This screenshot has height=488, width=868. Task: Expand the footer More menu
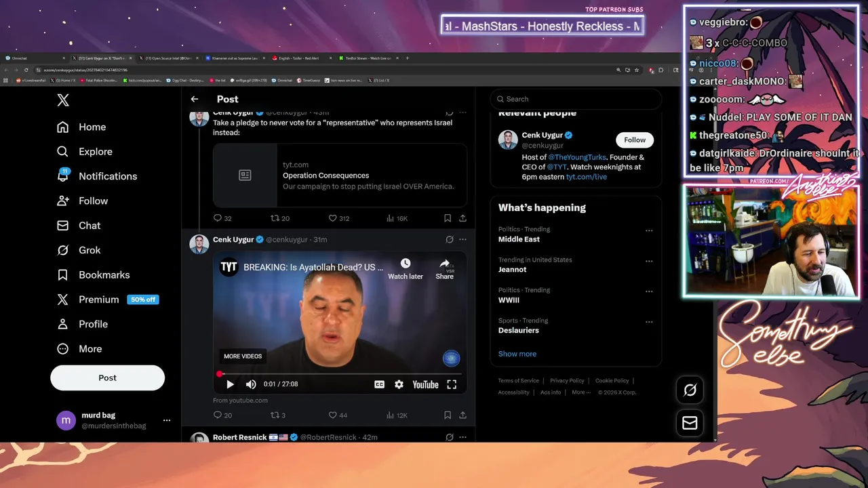pyautogui.click(x=581, y=392)
